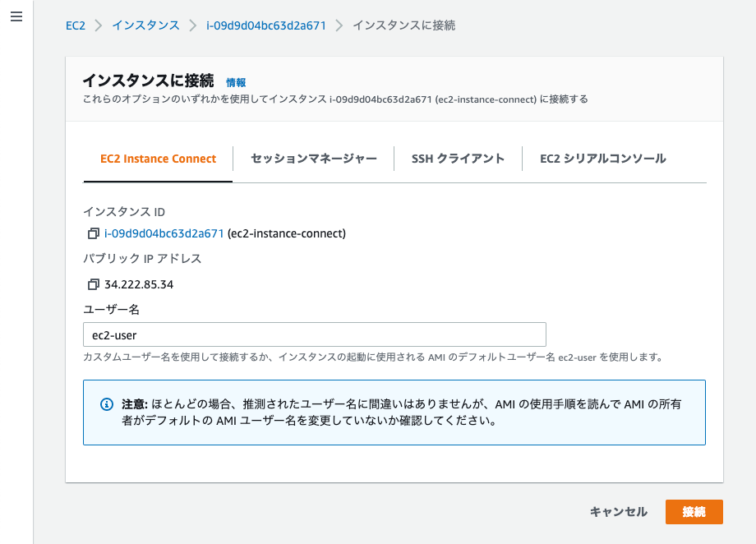Focus the ユーザー名 input containing ec2-user
Image resolution: width=756 pixels, height=544 pixels.
[x=314, y=334]
